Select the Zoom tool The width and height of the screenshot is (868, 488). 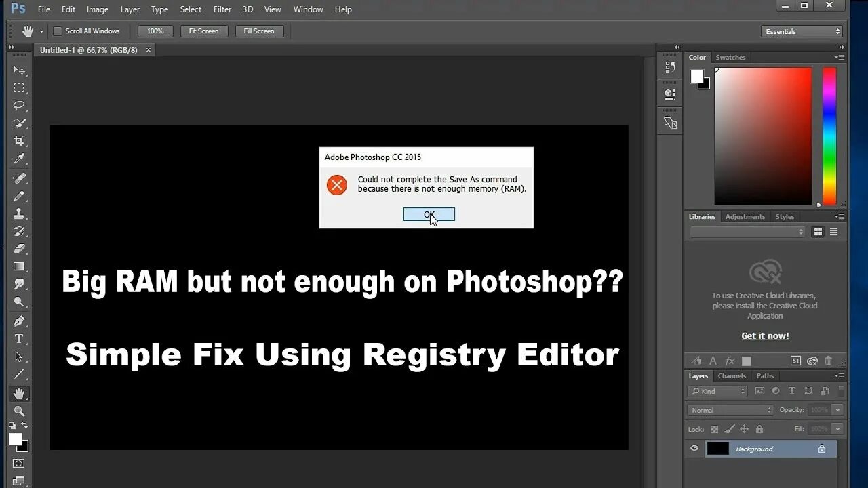click(19, 411)
